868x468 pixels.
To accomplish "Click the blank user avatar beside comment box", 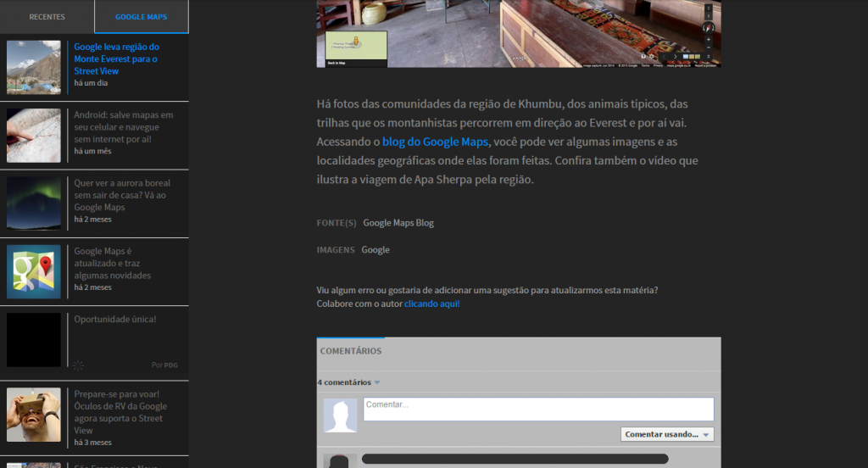I will 340,415.
